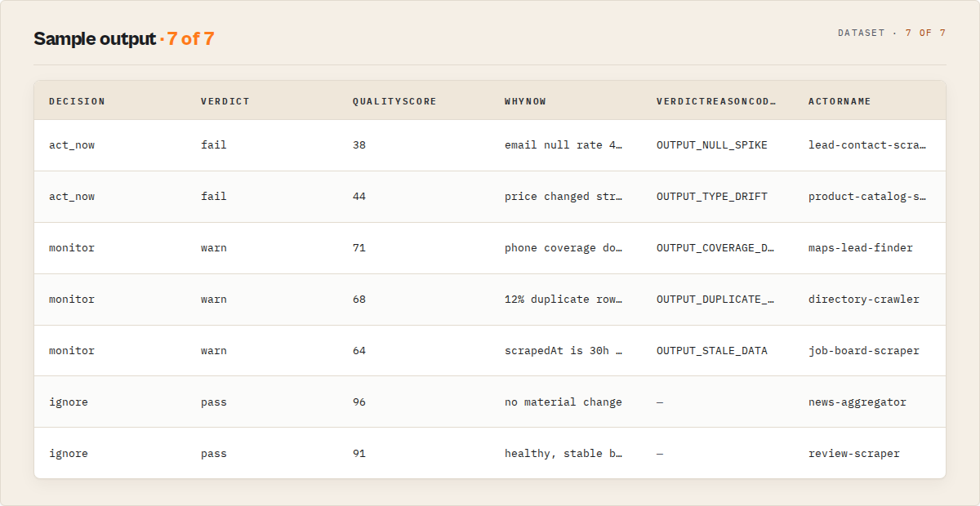The image size is (980, 506).
Task: Click the OUTPUT_COVERAGE_D… reason code
Action: (716, 248)
